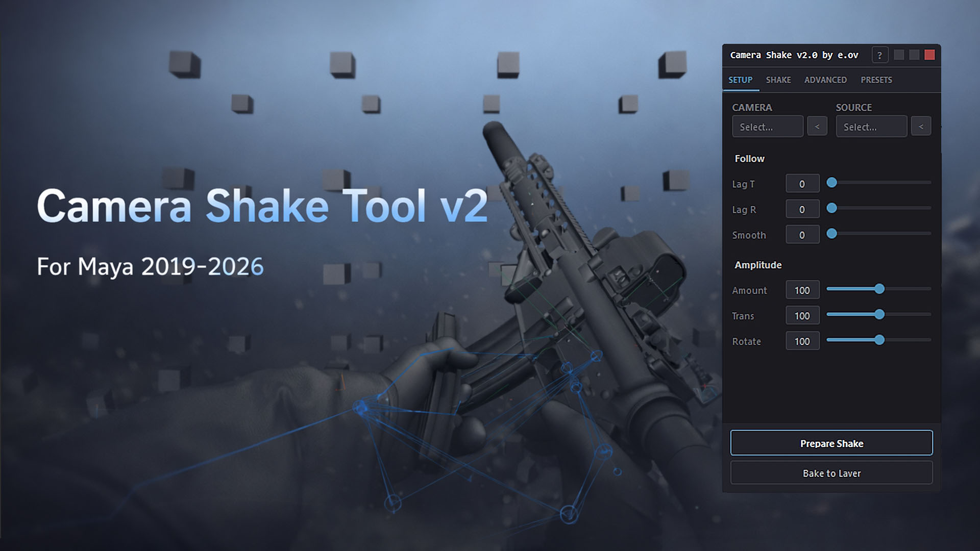Click the Amount slider handle

coord(879,289)
